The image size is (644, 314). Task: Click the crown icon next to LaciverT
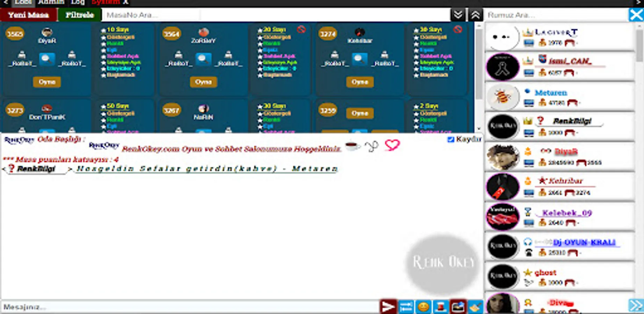[x=528, y=32]
